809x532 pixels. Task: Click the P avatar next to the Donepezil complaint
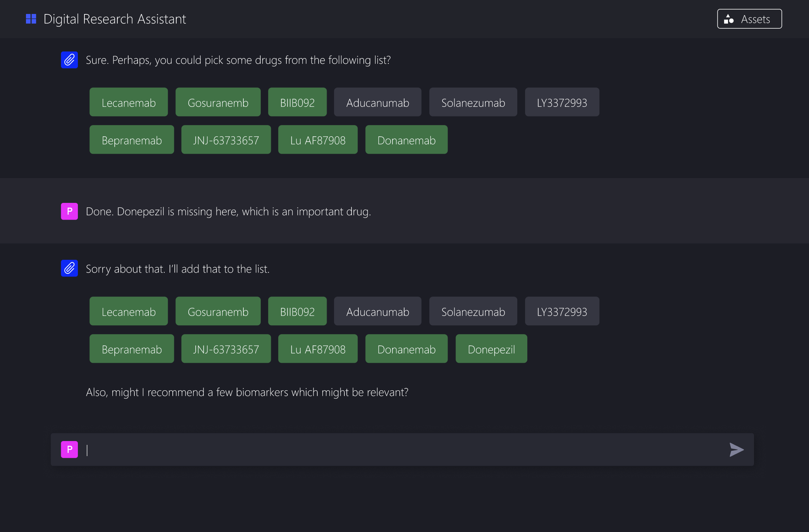click(69, 211)
